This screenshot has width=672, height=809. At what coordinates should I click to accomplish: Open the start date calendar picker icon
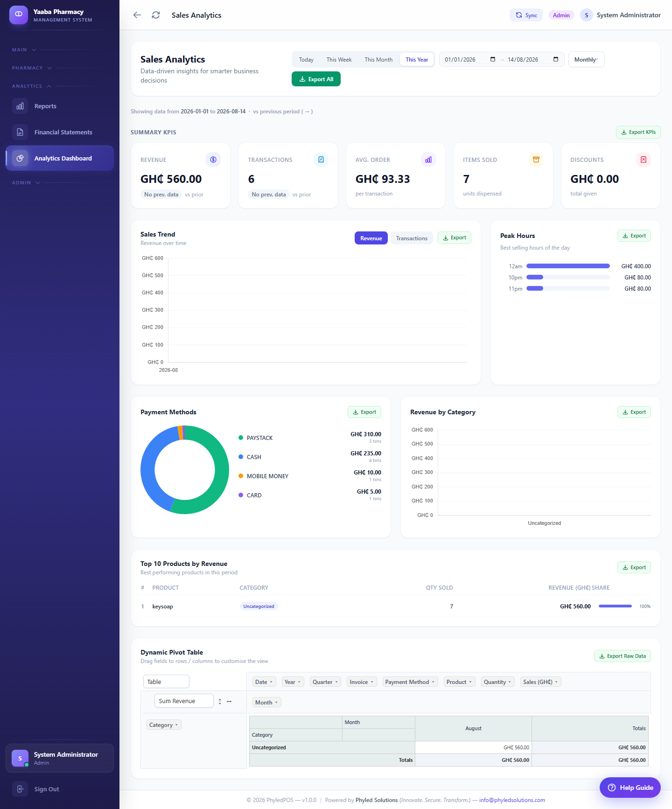493,59
